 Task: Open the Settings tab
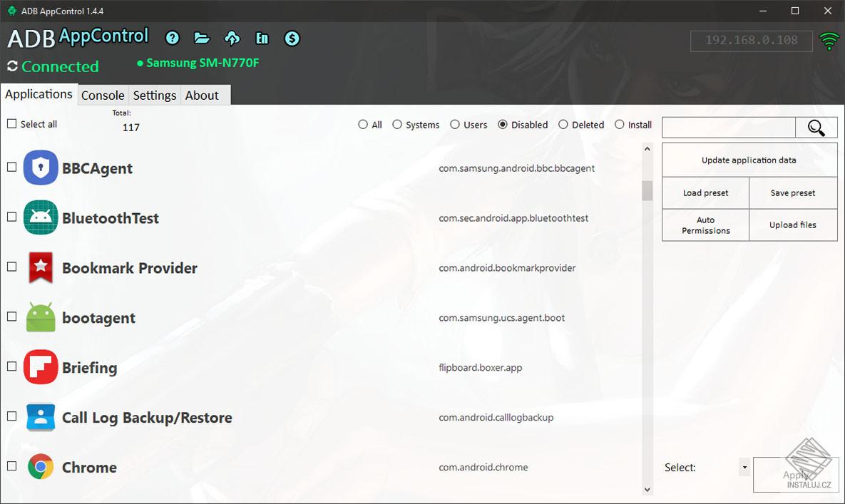(x=155, y=96)
